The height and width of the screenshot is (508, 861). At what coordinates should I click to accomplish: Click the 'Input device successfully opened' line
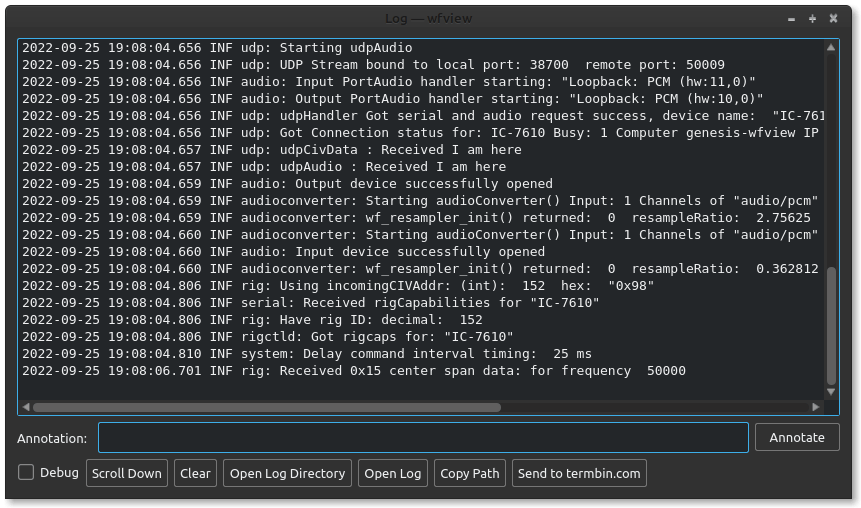(283, 252)
